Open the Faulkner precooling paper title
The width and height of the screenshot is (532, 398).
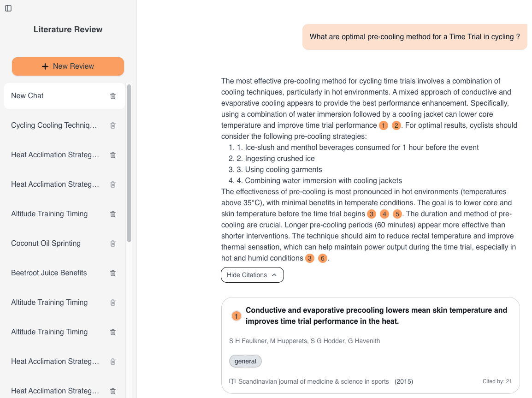point(376,315)
